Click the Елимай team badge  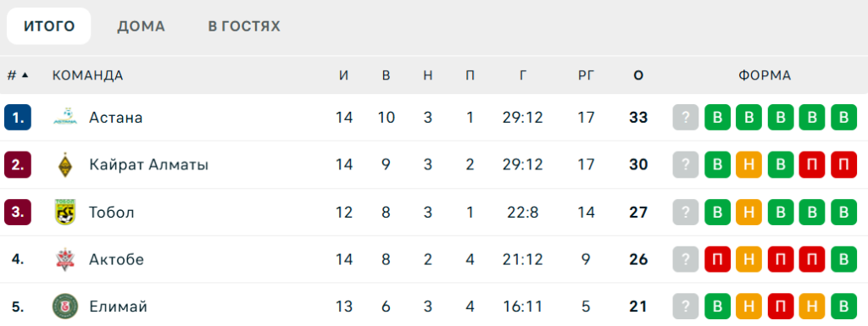tap(65, 307)
